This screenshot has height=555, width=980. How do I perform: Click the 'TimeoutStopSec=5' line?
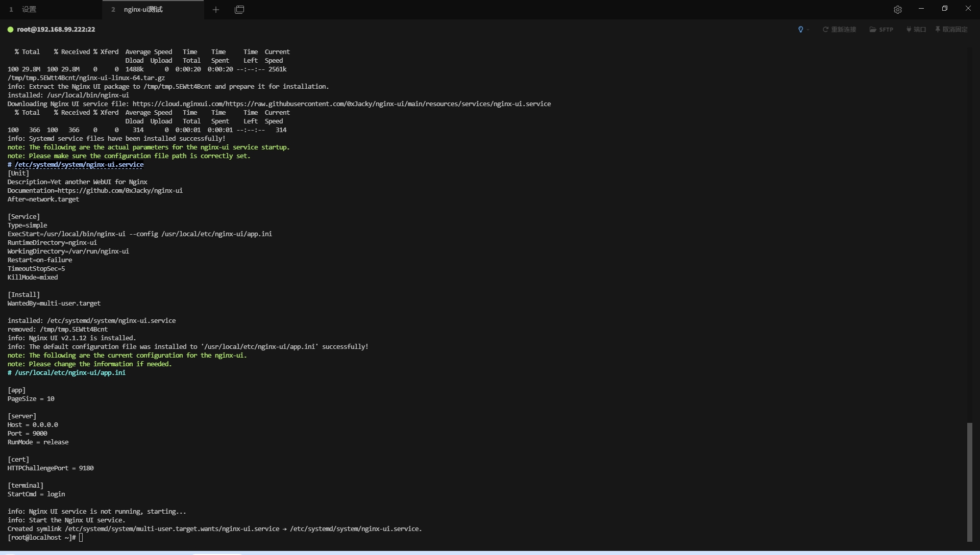pos(36,269)
